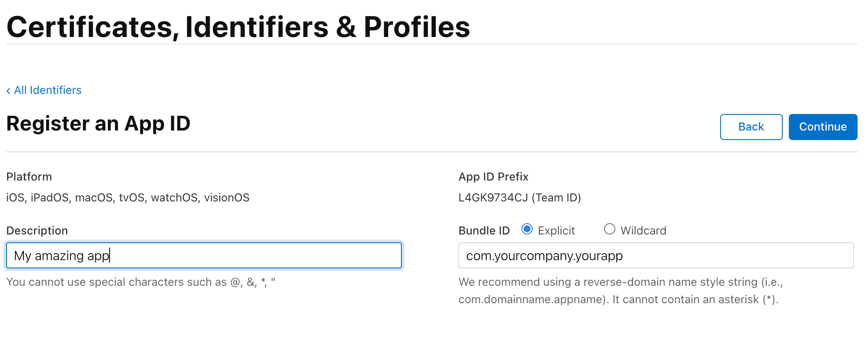Click the back chevron beside All Identifiers

click(x=8, y=90)
